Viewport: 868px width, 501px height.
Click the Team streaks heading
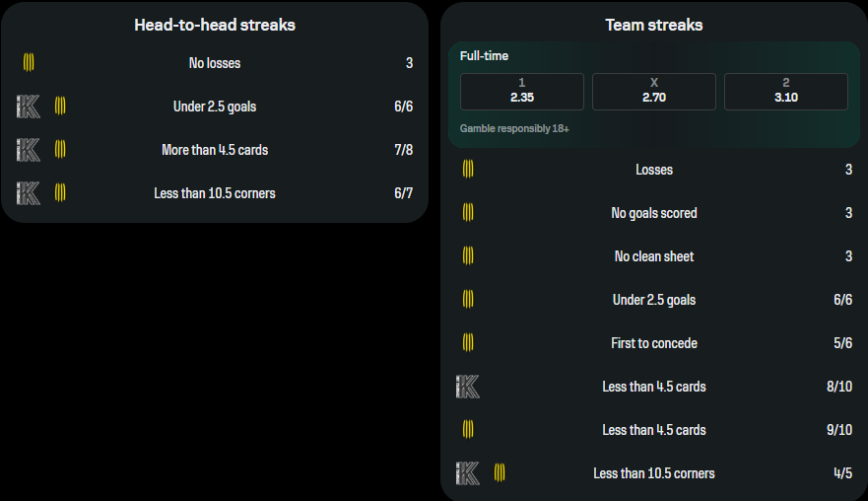click(x=654, y=26)
